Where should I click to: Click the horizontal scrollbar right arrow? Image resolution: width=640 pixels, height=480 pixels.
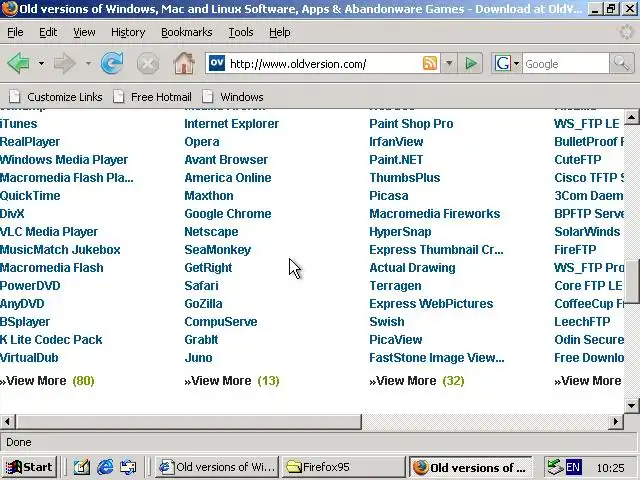click(x=616, y=422)
